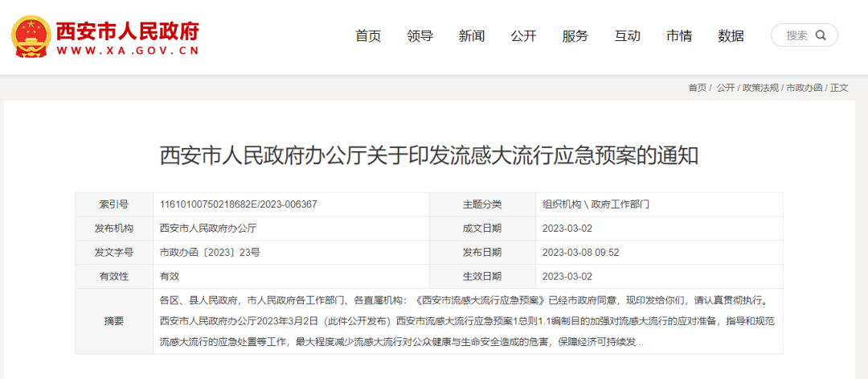Open the 首页 navigation menu item
Viewport: 868px width, 379px height.
pos(368,36)
